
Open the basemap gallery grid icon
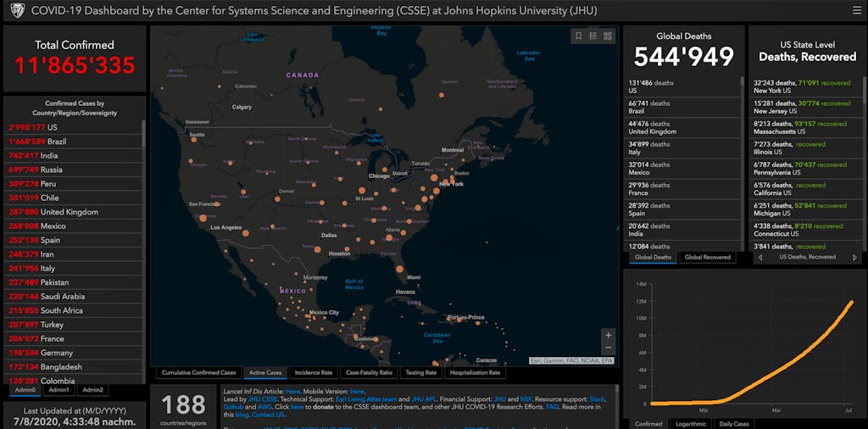click(x=607, y=36)
